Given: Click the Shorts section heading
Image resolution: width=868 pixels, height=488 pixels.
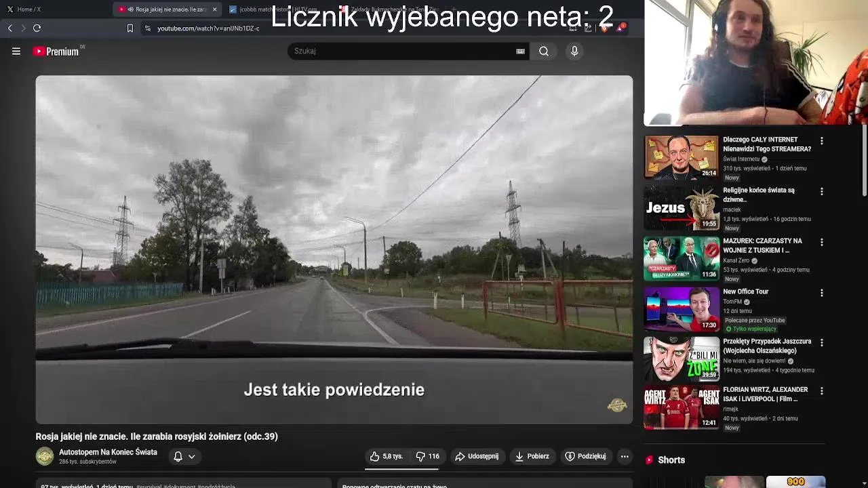Looking at the screenshot, I should (671, 460).
